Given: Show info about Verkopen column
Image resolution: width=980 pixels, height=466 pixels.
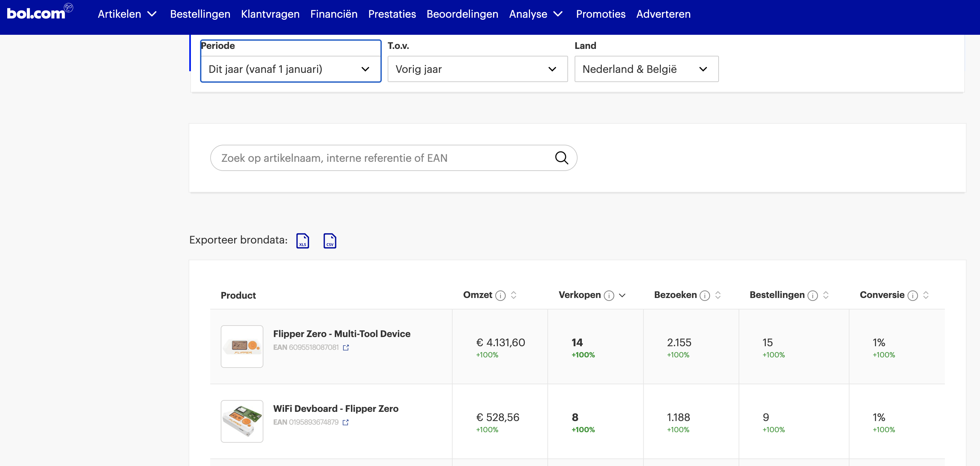Looking at the screenshot, I should (609, 295).
